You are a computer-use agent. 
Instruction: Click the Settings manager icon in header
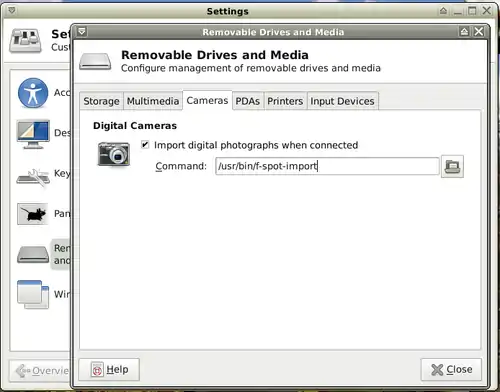click(x=25, y=41)
